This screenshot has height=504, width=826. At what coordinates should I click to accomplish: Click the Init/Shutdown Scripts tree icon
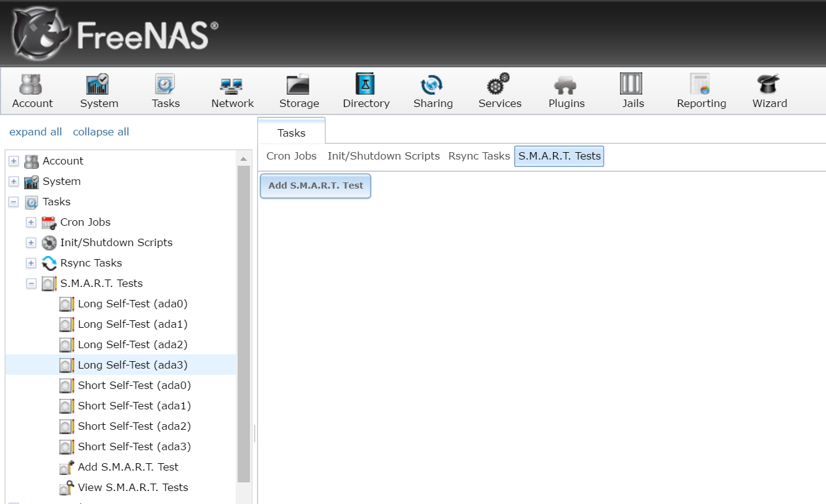[49, 243]
